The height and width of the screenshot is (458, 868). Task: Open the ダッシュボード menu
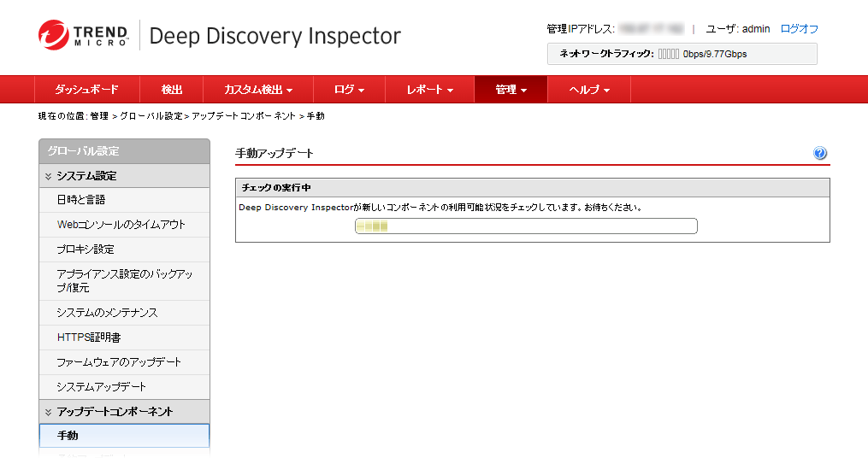click(87, 90)
